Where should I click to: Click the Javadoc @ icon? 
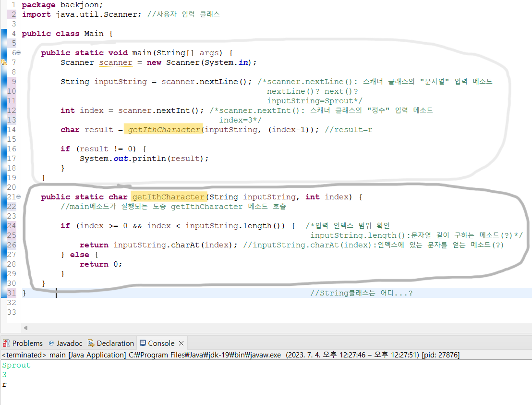51,343
